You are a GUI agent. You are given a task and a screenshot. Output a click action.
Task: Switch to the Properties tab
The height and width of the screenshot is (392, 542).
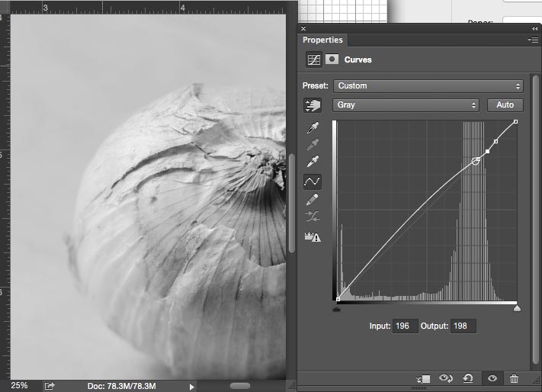[322, 40]
